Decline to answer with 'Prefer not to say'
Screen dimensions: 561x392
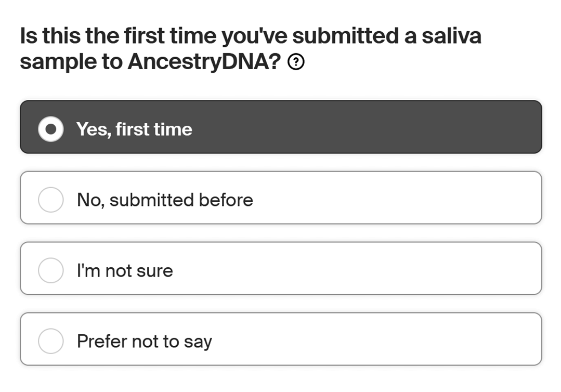click(281, 339)
